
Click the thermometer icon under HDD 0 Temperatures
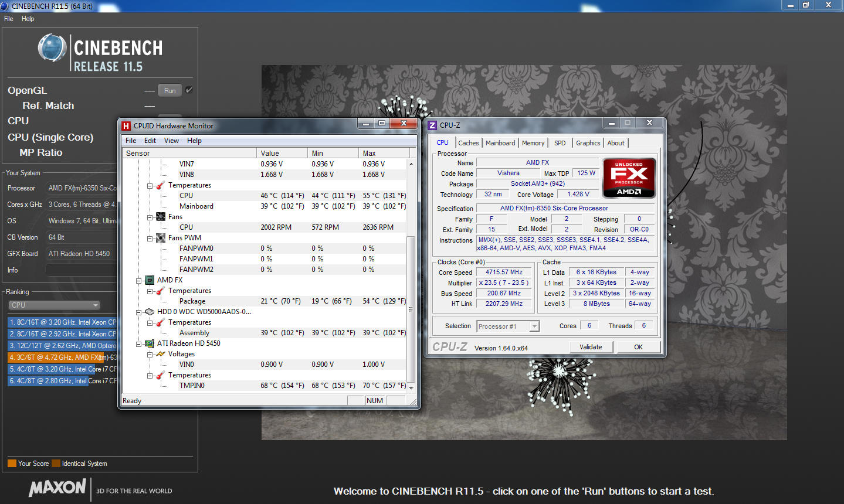click(x=161, y=322)
